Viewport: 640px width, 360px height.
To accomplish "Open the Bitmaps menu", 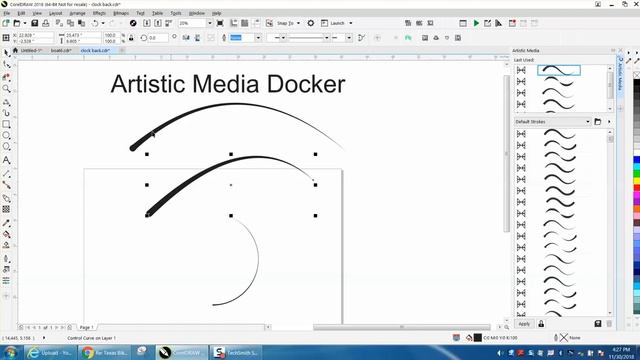I will 121,13.
